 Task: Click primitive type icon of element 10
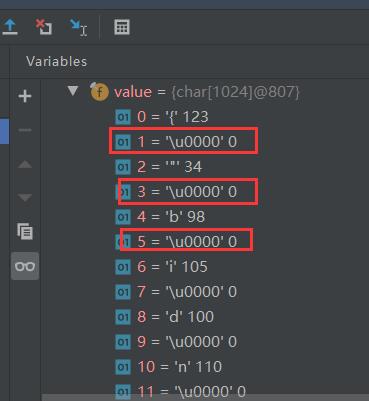point(123,367)
